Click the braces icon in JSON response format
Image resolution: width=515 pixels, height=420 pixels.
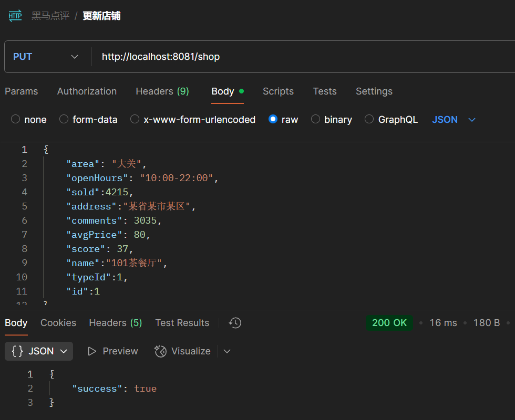pos(17,351)
